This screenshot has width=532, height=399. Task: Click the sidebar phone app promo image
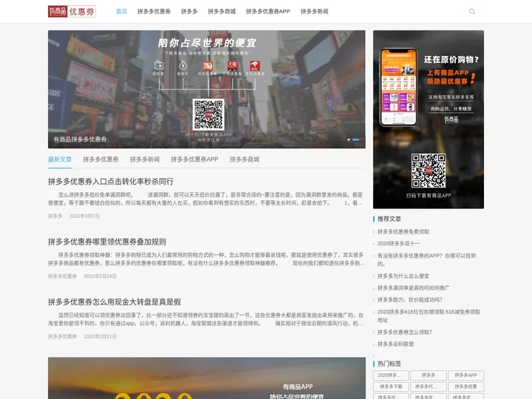click(x=428, y=120)
